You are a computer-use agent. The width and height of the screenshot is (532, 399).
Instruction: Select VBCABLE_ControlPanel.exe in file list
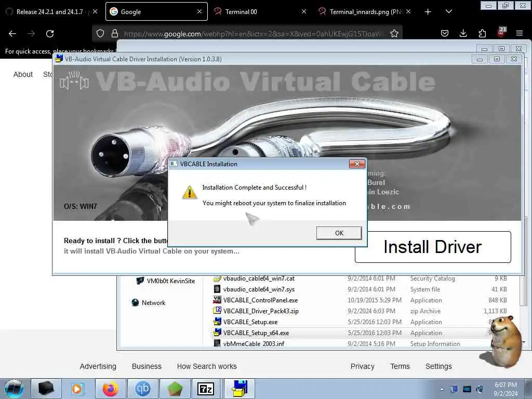coord(260,300)
